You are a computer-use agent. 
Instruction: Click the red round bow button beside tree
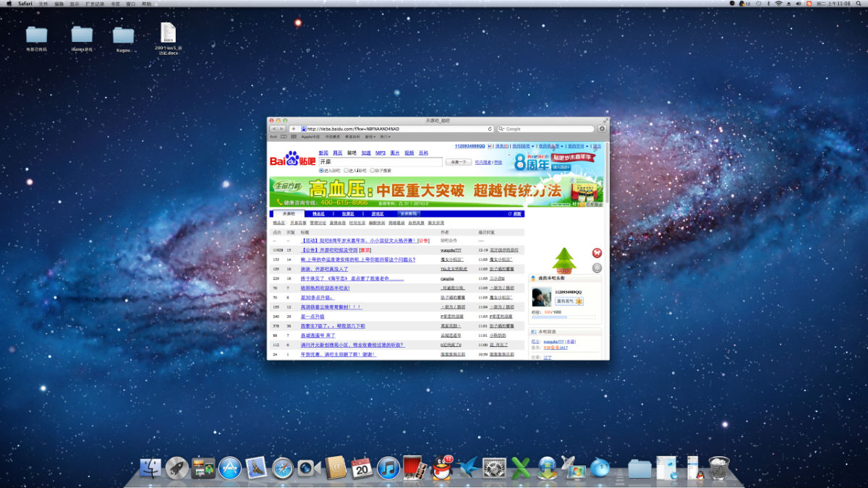click(597, 252)
